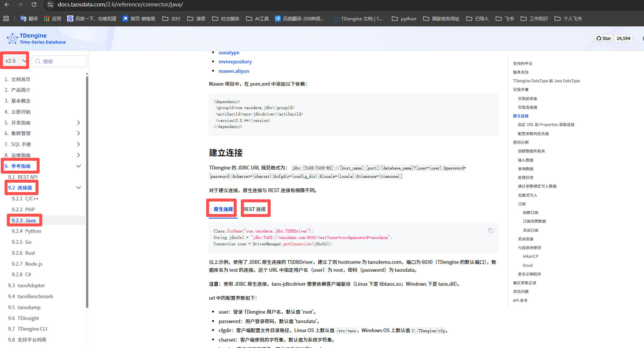
Task: Open the mvnrepository link
Action: pyautogui.click(x=235, y=62)
